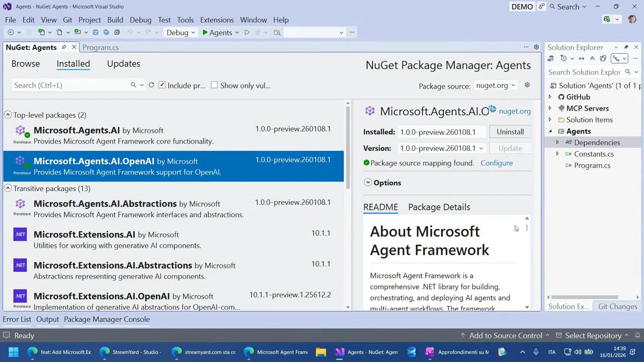Open the Git menu
The height and width of the screenshot is (362, 644).
67,20
